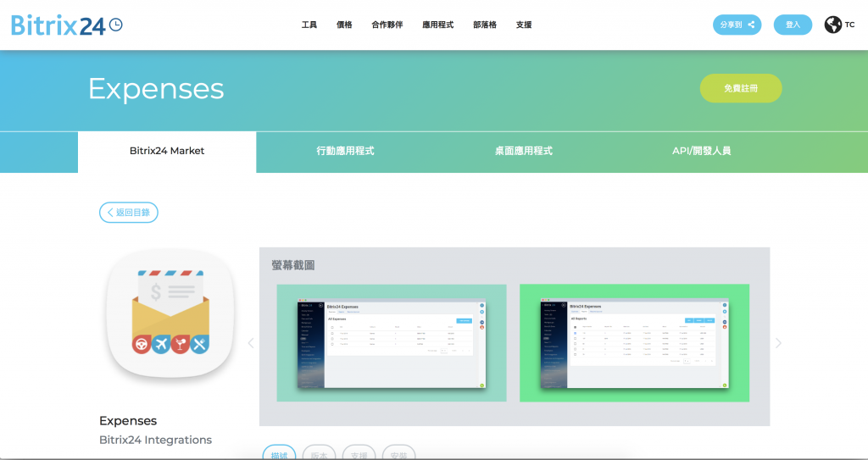
Task: Open the 價格 menu item
Action: [344, 25]
